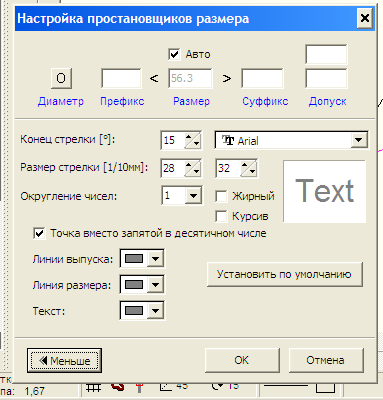Click the Префикс input field
This screenshot has width=383, height=400.
121,78
